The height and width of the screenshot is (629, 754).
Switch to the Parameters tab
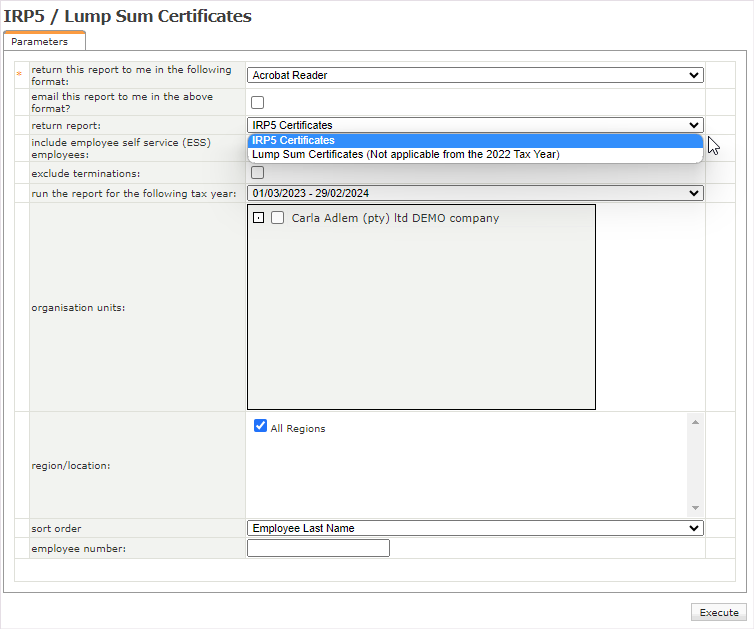click(40, 42)
